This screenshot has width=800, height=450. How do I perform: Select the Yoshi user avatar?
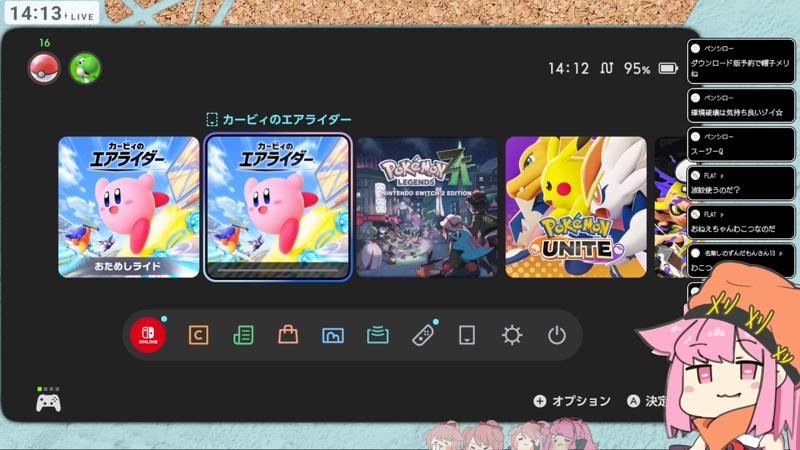tap(85, 68)
